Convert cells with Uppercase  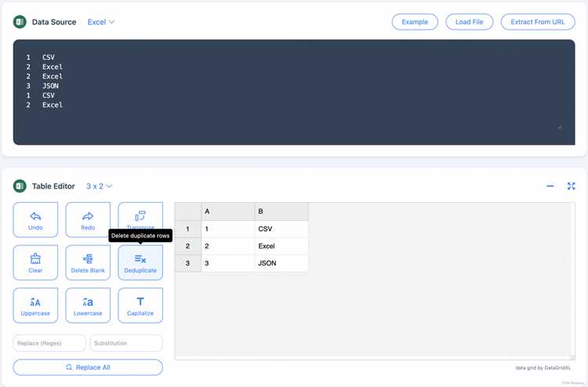pos(35,306)
